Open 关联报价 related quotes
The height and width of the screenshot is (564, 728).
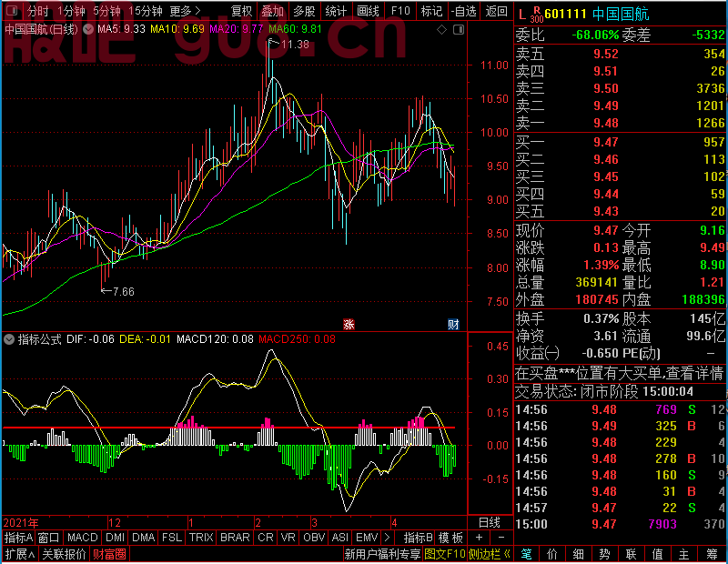click(64, 554)
